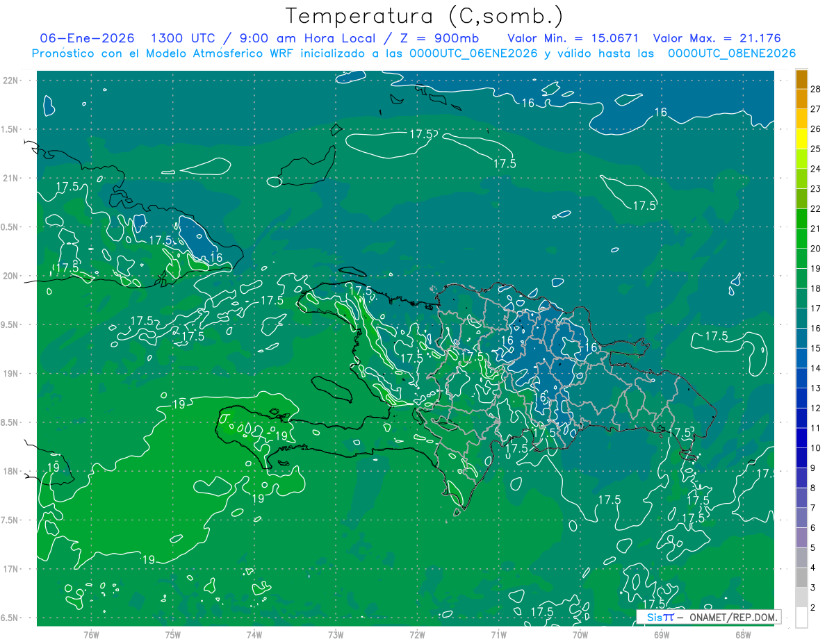Click the orange legend swatch between 27 and 28

[x=801, y=98]
